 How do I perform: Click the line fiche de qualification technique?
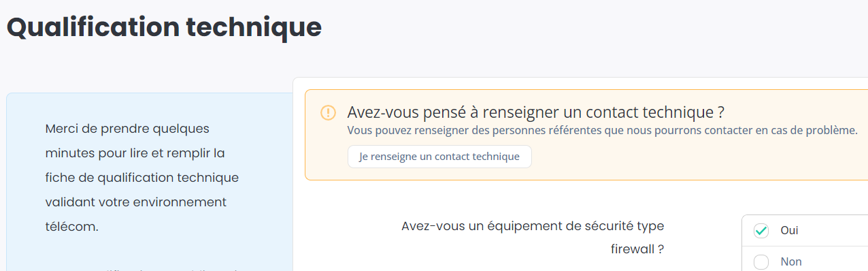[x=142, y=178]
